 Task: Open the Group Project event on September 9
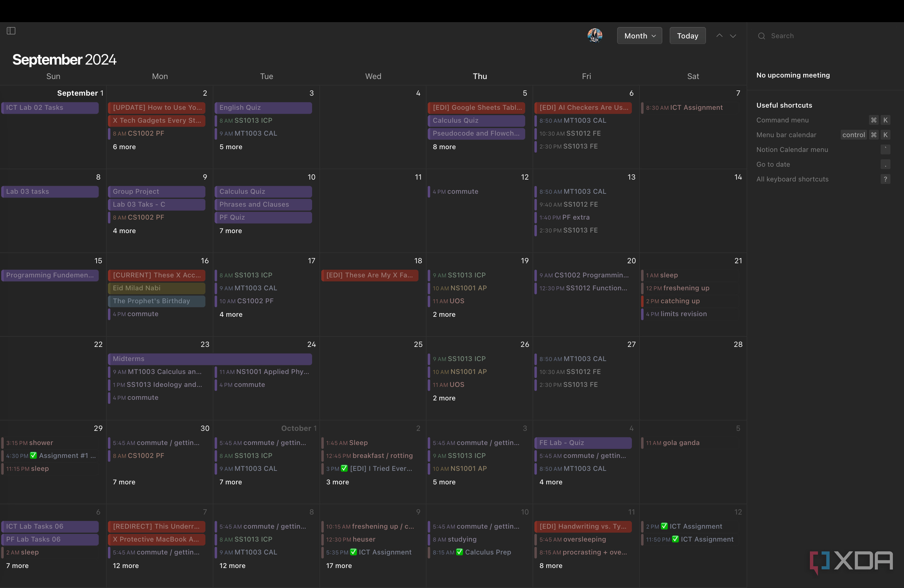coord(157,192)
